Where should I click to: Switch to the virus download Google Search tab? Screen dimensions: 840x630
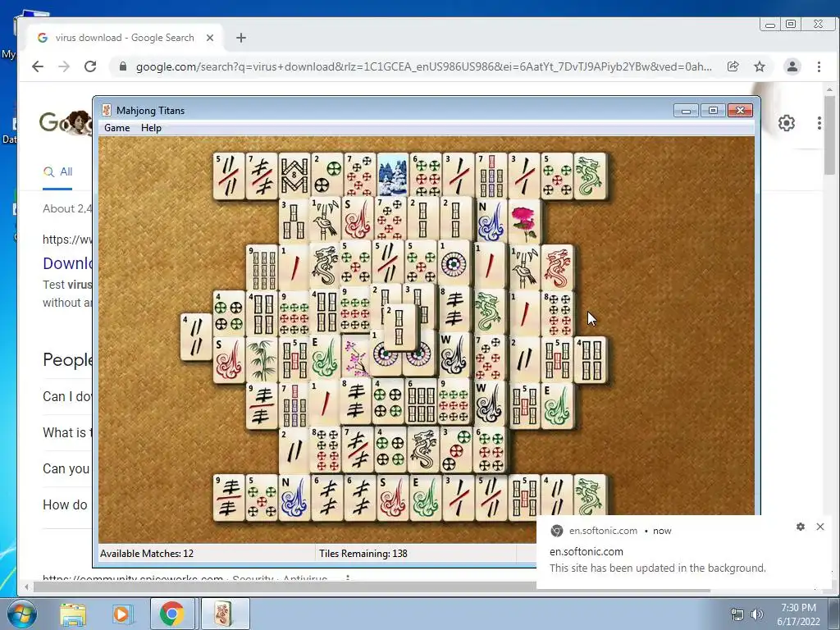point(125,38)
